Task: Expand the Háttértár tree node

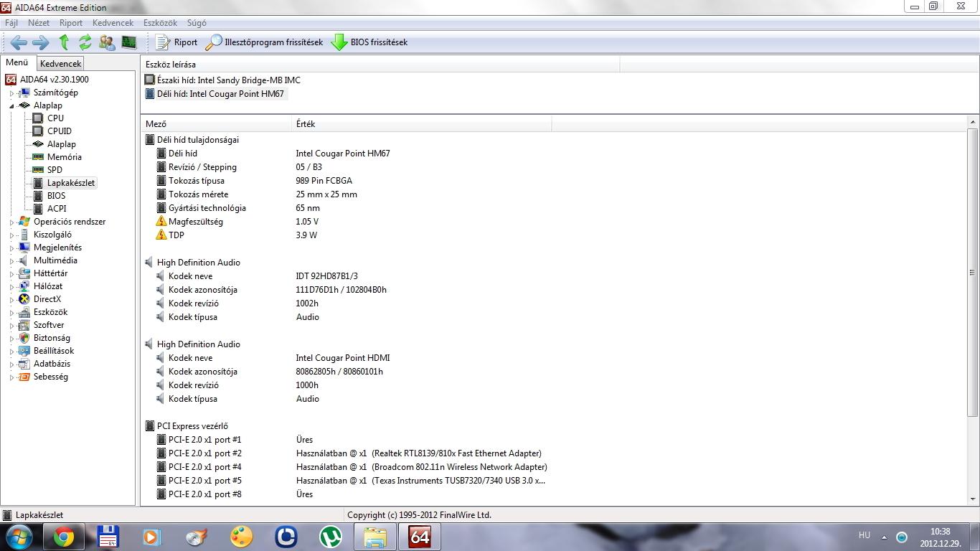Action: 11,274
